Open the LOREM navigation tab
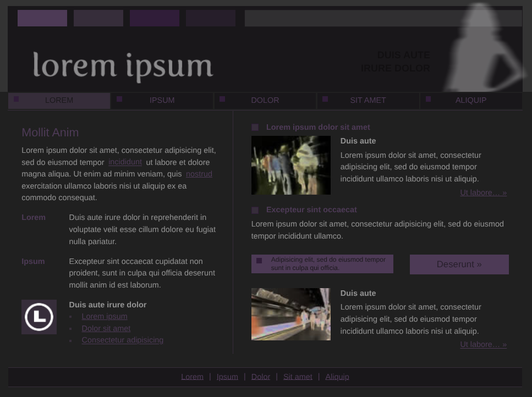The image size is (532, 397). click(x=59, y=101)
